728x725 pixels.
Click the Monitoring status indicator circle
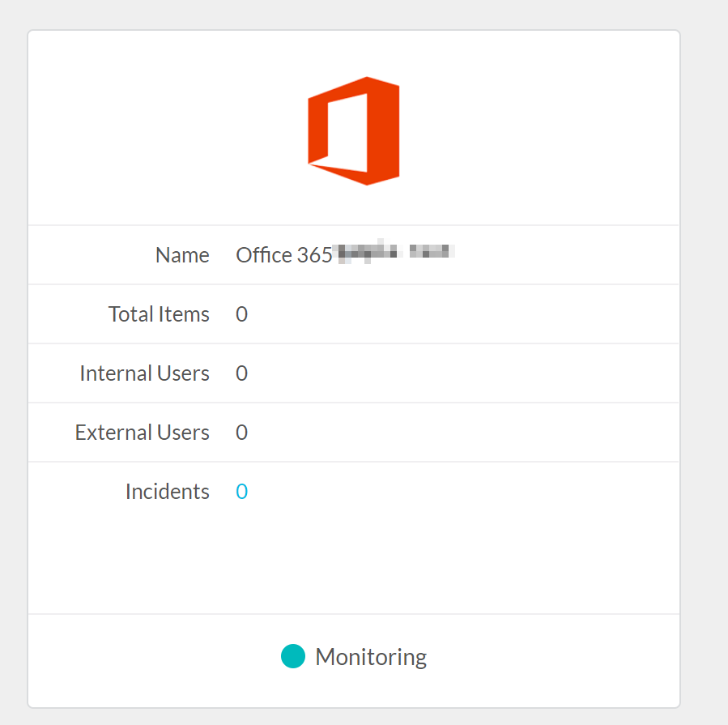coord(292,656)
